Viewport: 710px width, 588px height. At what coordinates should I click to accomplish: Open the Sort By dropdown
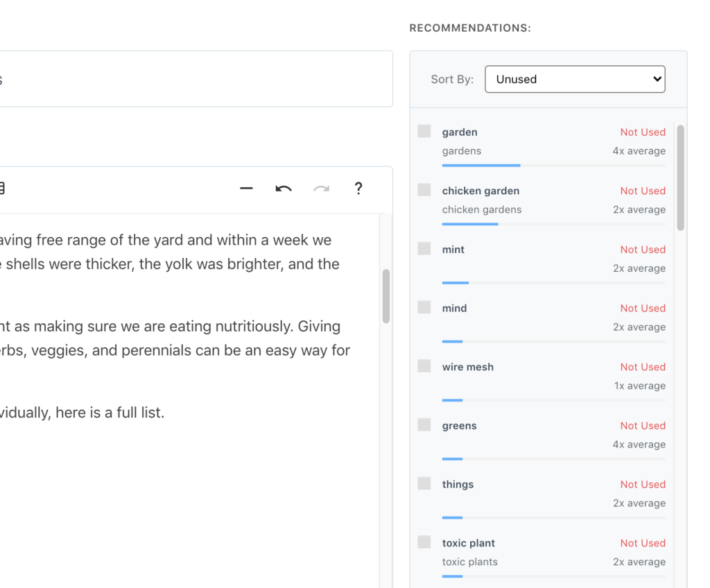(575, 79)
